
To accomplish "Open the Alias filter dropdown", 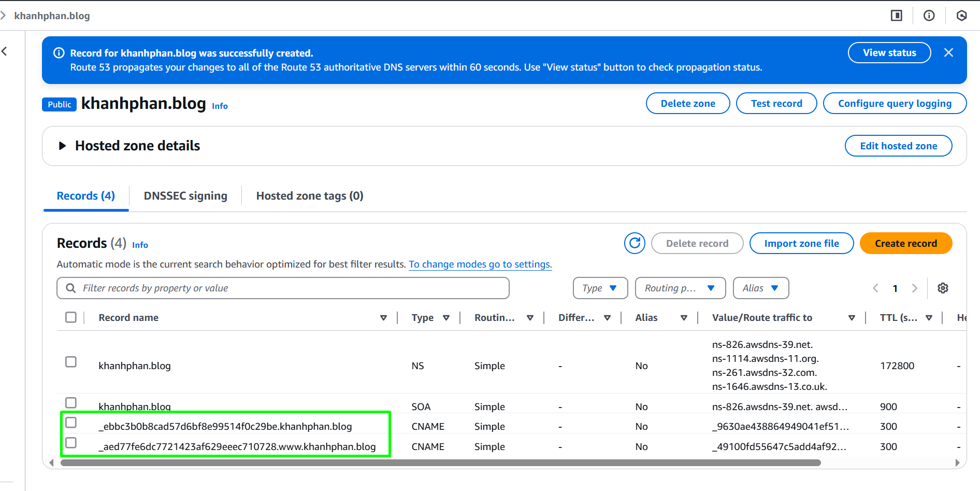I will click(x=761, y=288).
